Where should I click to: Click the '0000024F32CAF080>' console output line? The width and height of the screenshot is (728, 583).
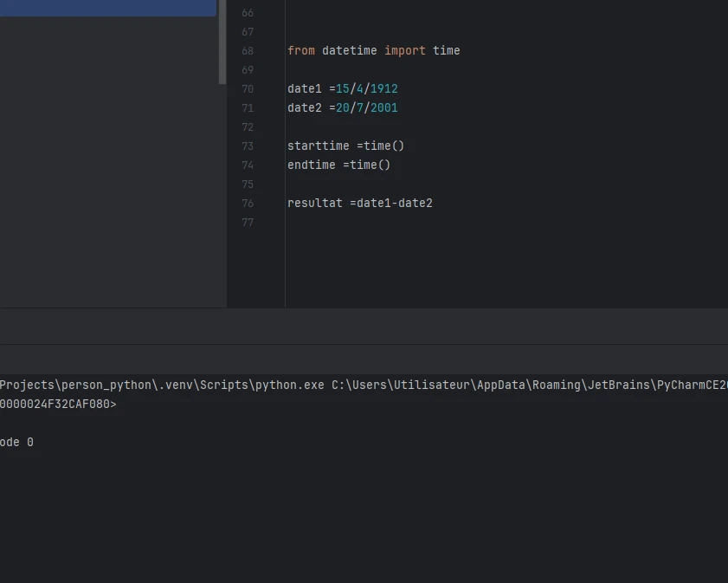[x=57, y=404]
